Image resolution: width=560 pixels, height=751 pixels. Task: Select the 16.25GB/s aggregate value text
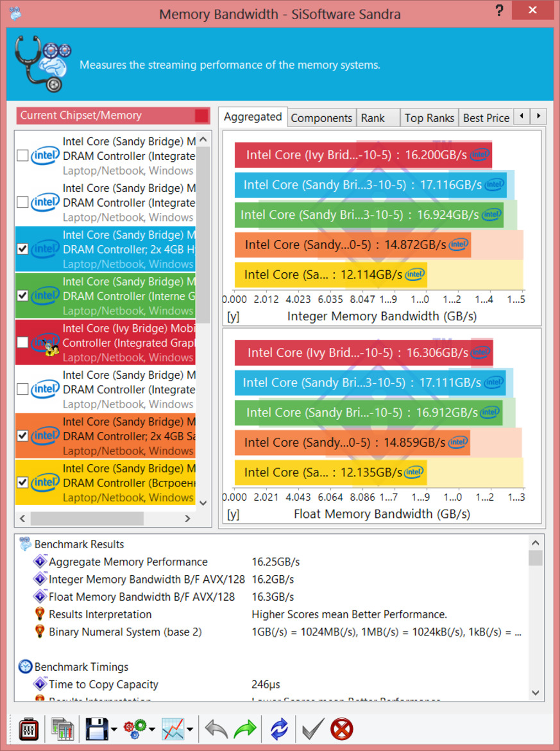point(276,562)
